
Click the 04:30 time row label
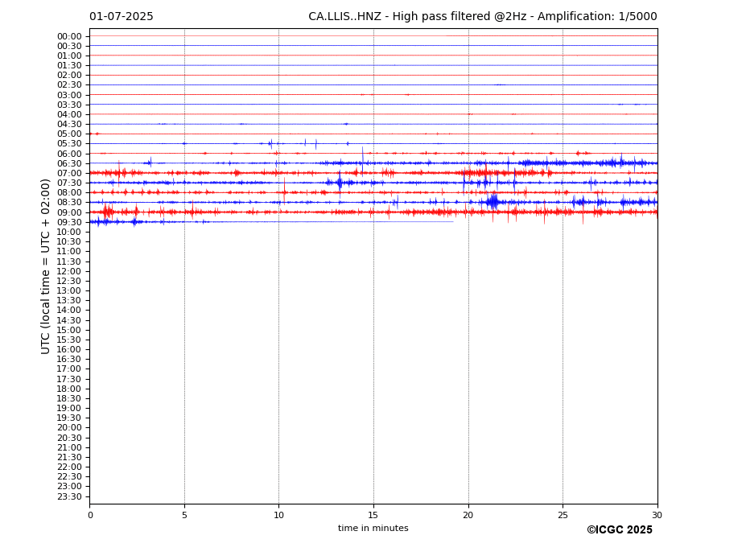coord(69,124)
